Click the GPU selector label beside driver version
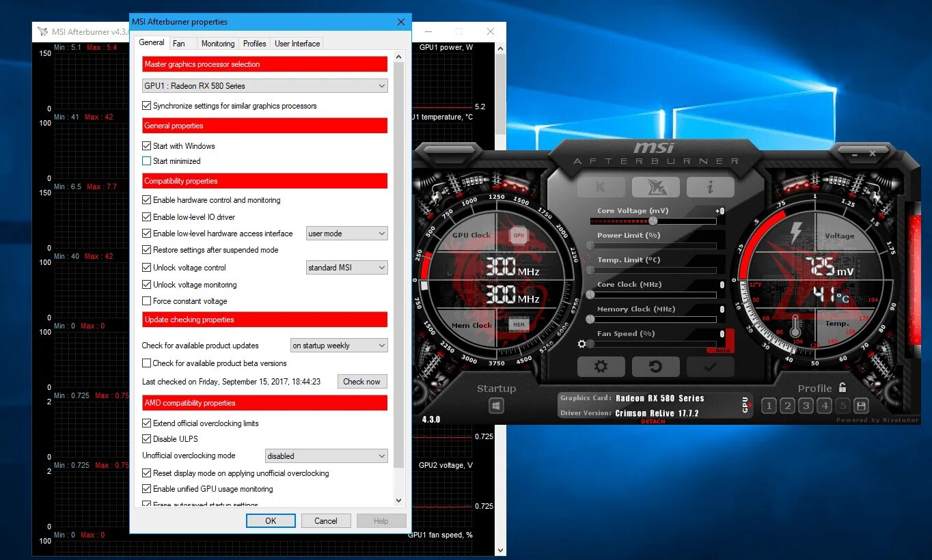This screenshot has height=560, width=932. pos(745,405)
